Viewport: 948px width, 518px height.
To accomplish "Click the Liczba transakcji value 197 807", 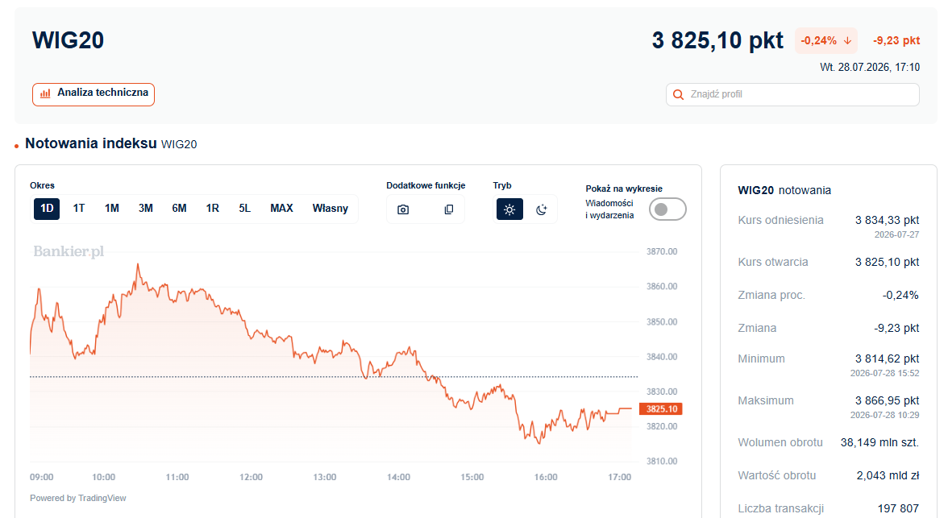I will click(898, 508).
